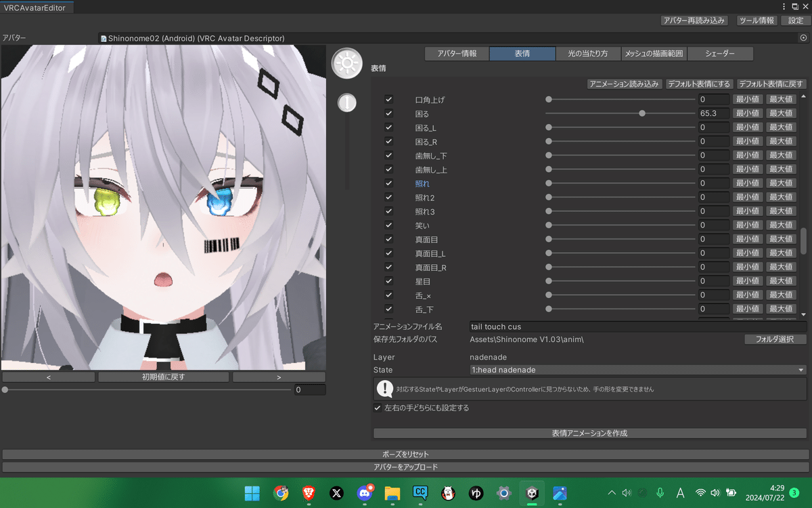Click the sun light-direction icon
This screenshot has width=812, height=508.
(x=347, y=64)
